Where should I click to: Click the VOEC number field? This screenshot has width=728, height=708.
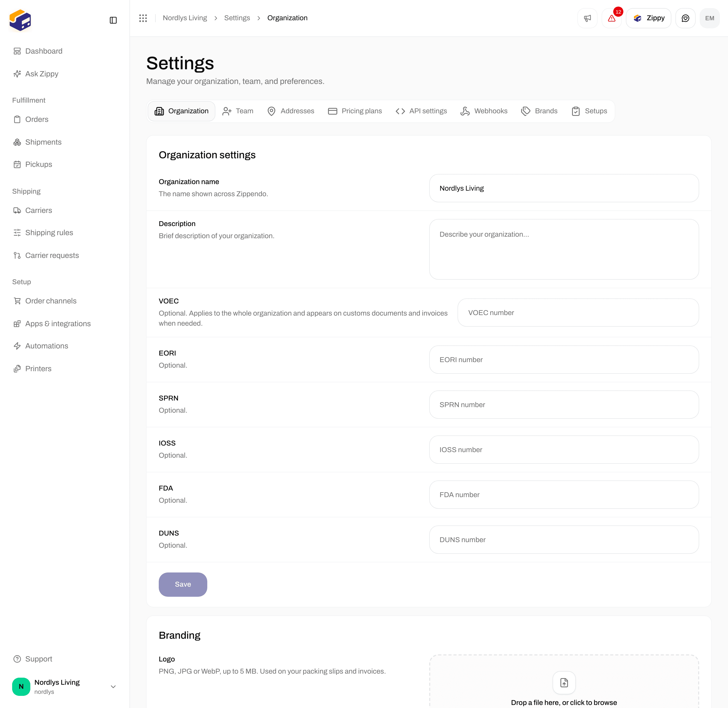point(578,313)
